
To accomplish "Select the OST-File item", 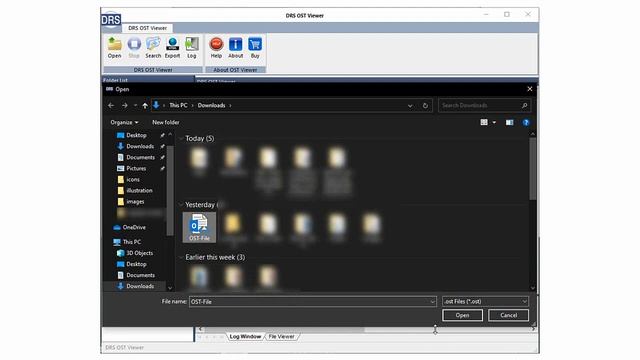I will 199,227.
